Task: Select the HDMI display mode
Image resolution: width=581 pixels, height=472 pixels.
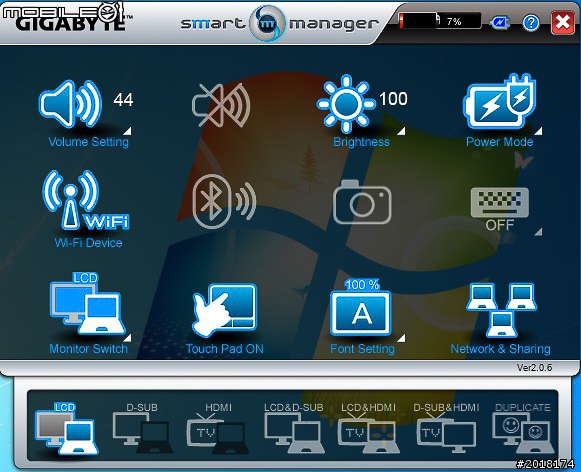Action: (218, 428)
